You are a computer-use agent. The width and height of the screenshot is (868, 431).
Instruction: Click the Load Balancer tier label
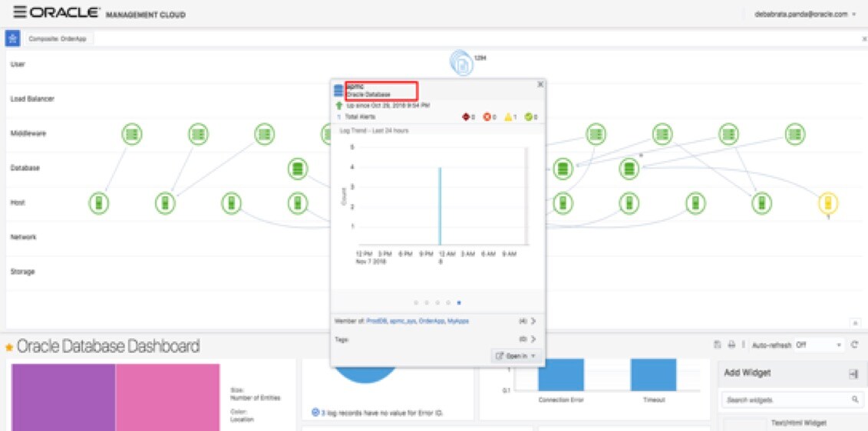[x=33, y=99]
